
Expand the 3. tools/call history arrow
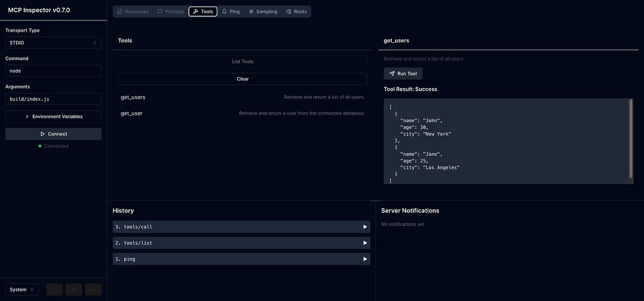pos(365,227)
